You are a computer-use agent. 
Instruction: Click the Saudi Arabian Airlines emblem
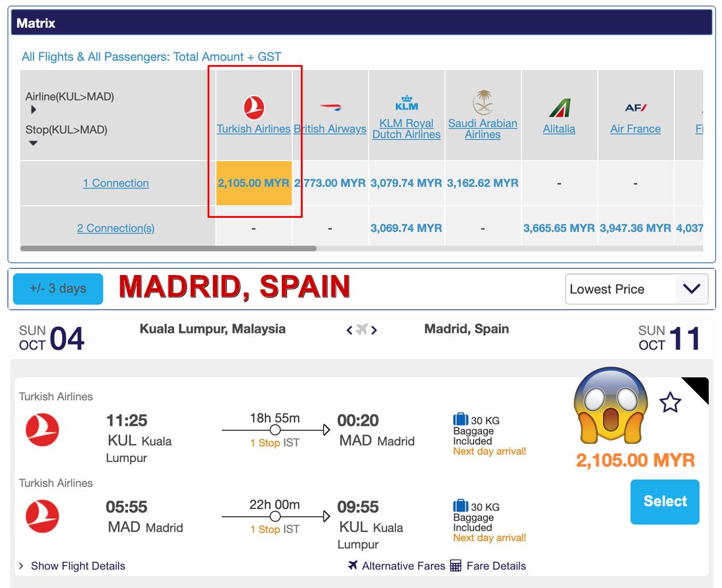coord(483,102)
